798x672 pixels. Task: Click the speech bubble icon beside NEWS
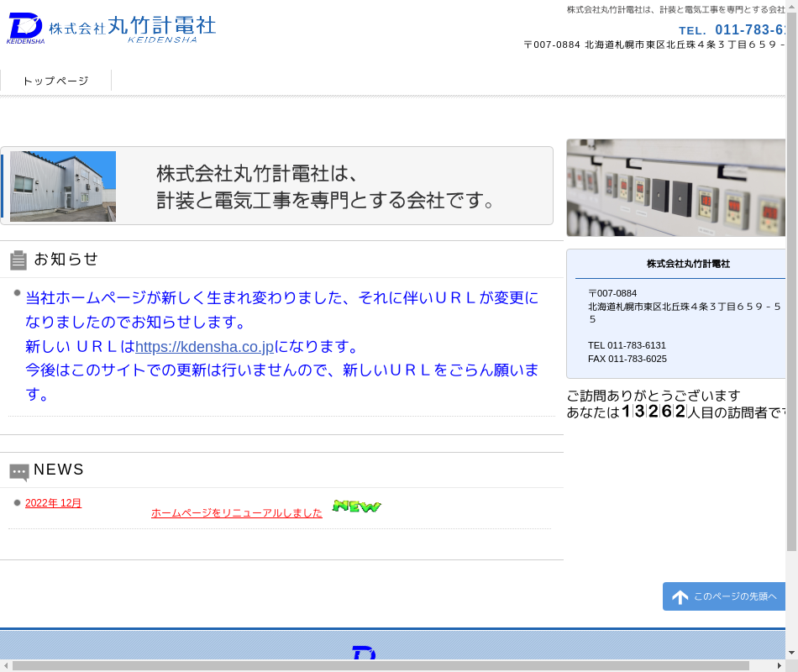(19, 472)
